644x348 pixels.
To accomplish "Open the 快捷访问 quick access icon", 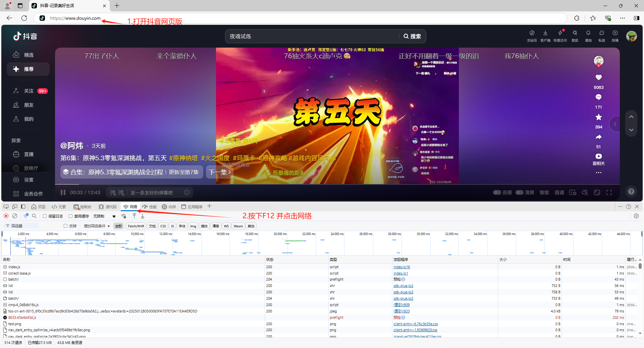I will (x=560, y=33).
